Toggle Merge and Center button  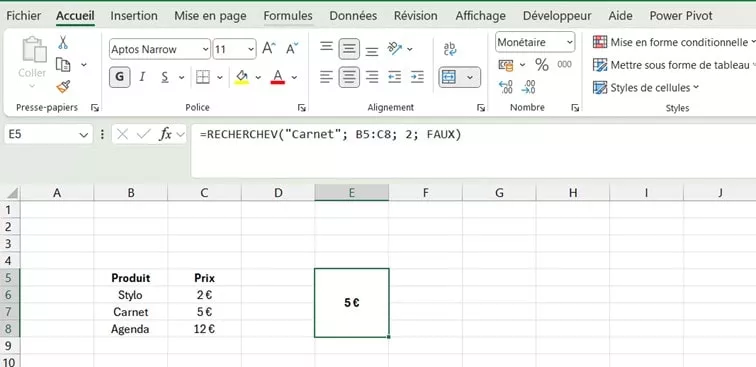449,77
